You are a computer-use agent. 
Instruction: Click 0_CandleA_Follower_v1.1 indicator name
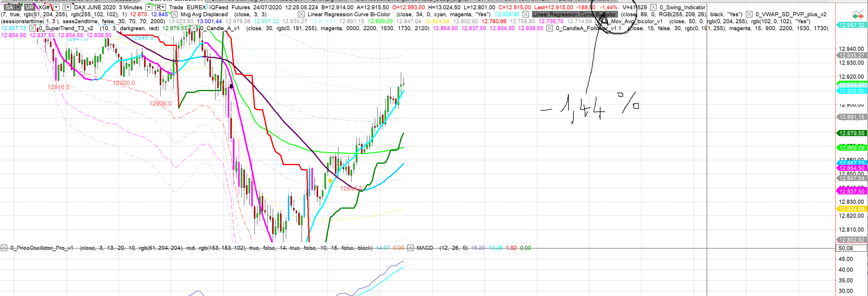[588, 28]
